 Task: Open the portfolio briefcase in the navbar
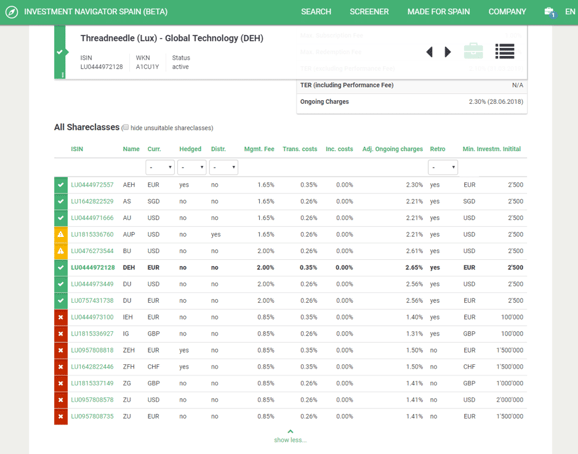click(550, 12)
